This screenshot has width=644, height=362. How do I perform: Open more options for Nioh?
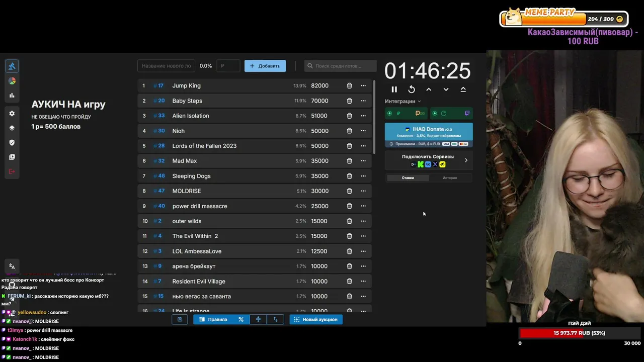tap(363, 131)
